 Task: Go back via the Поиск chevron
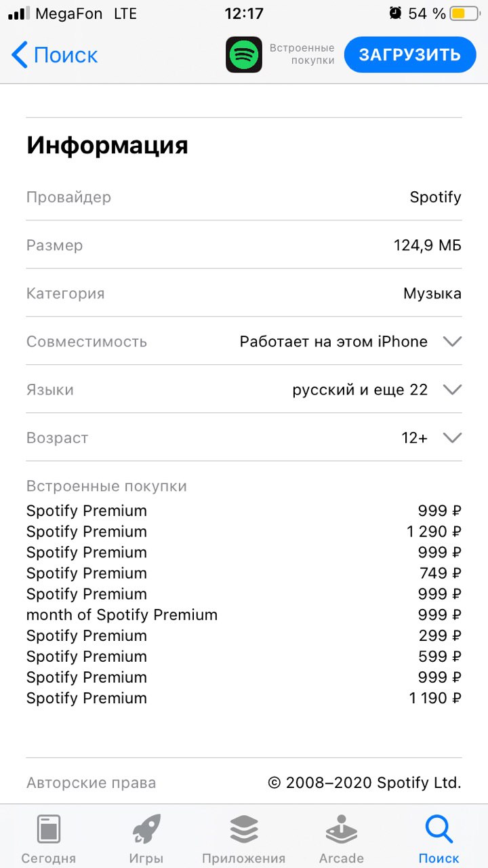[x=20, y=55]
